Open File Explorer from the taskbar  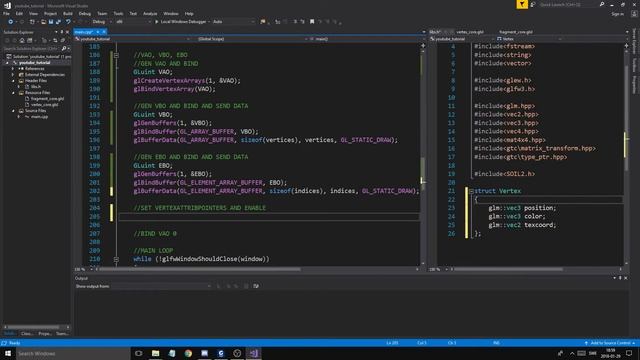pos(156,353)
